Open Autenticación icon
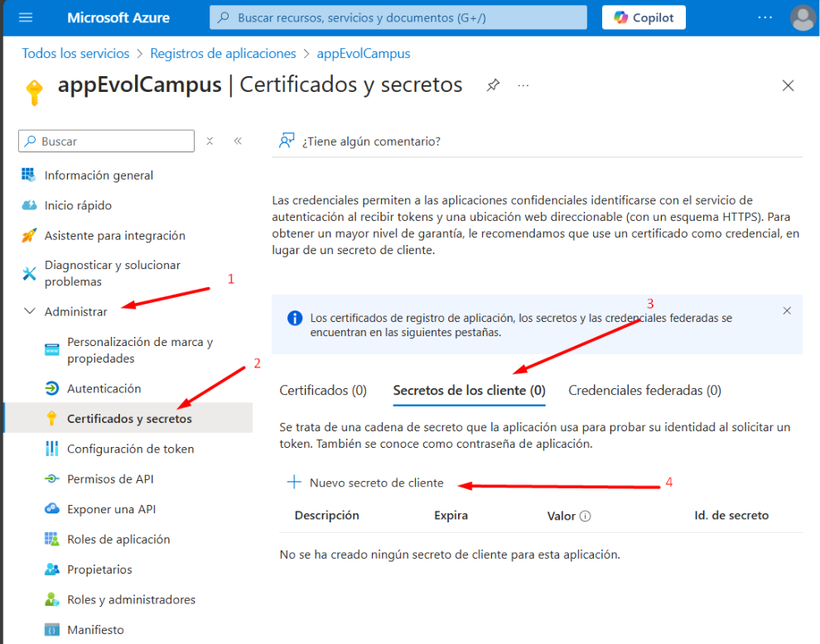 click(x=52, y=388)
